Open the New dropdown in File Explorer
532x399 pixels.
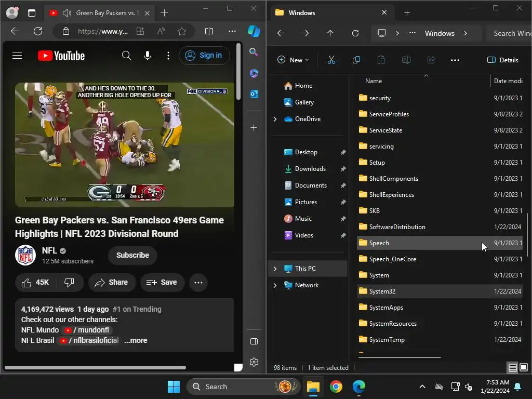pos(293,60)
